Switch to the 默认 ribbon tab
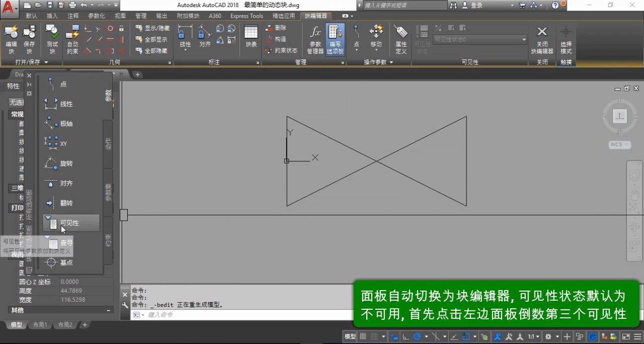Screen dimensions: 644x344 coord(32,16)
